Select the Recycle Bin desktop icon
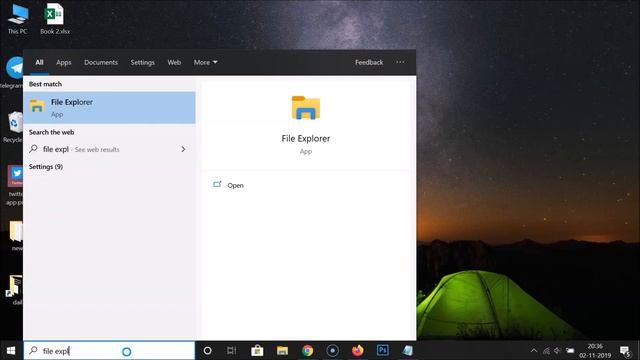 tap(14, 127)
